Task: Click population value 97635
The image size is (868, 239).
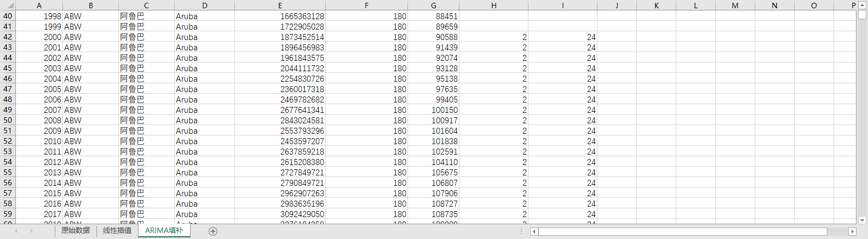Action: point(433,89)
